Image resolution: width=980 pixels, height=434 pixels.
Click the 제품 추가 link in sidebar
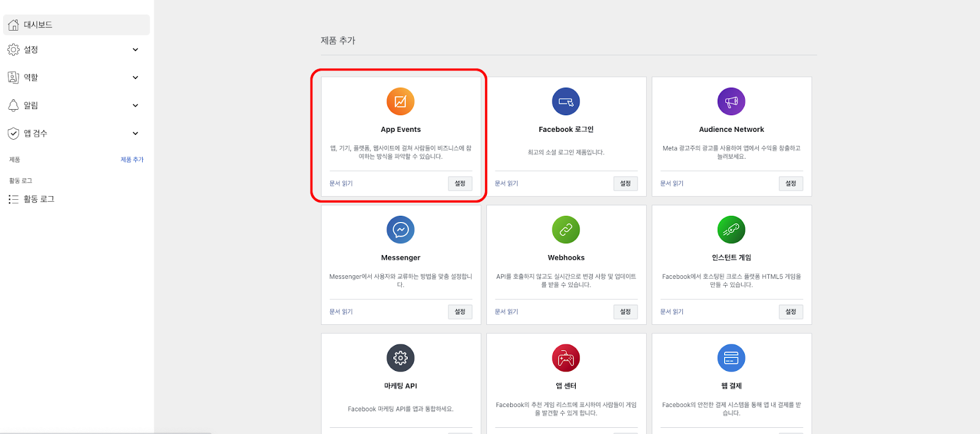coord(132,159)
